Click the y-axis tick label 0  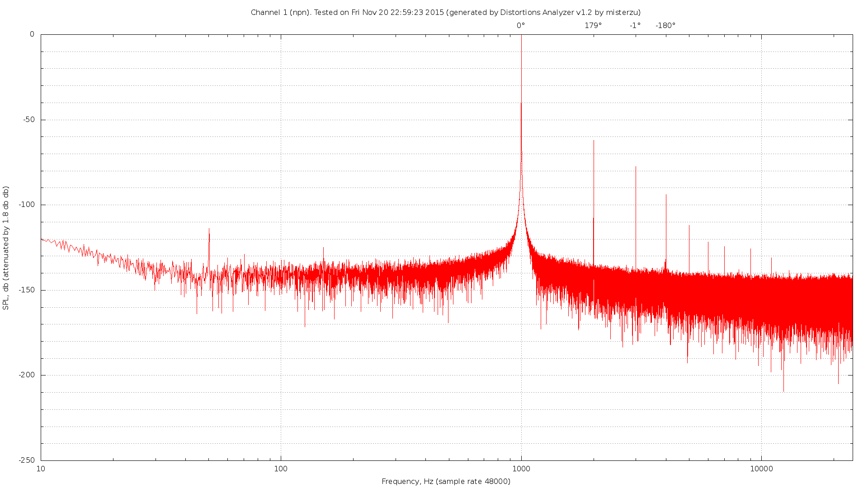[x=32, y=34]
